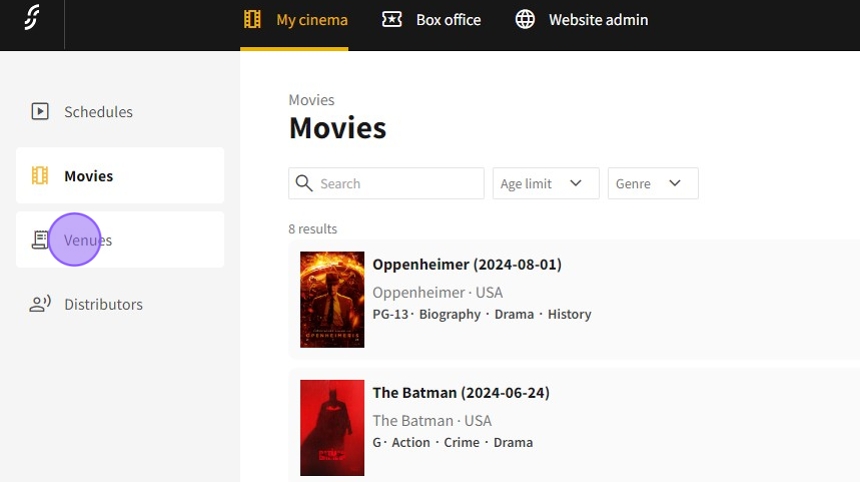The width and height of the screenshot is (860, 482).
Task: Click the globe icon beside Website admin
Action: point(525,20)
